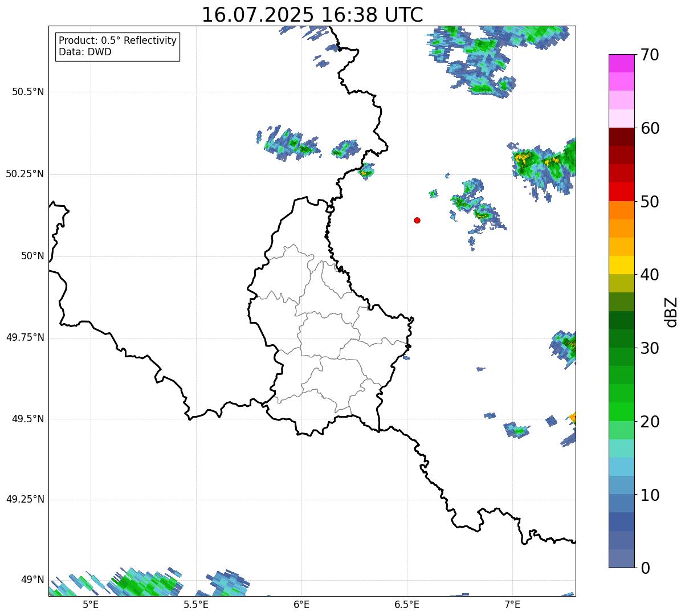Click the cyan colorbar segment near 15 dBZ
685x616 pixels.
click(622, 467)
